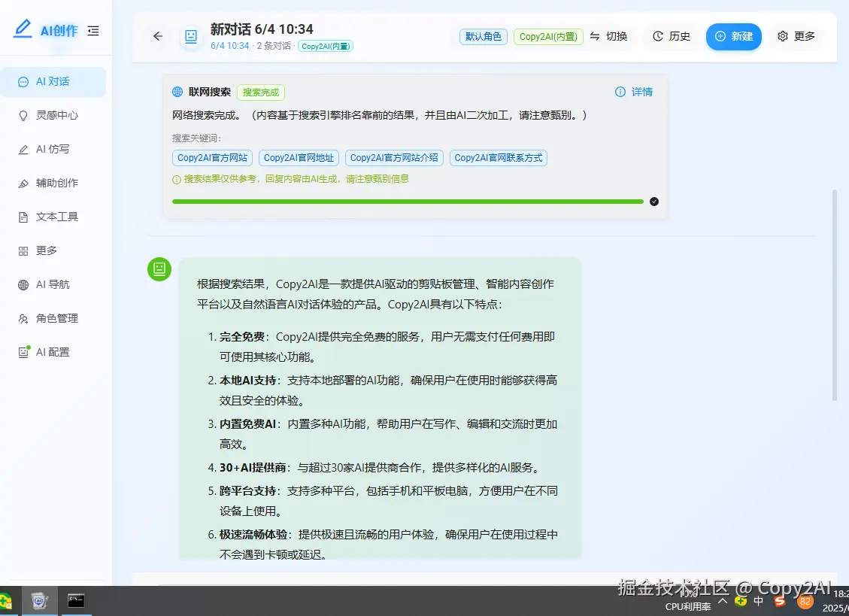Click the bold 跨平台支持 list item text
Image resolution: width=849 pixels, height=616 pixels.
tap(247, 491)
